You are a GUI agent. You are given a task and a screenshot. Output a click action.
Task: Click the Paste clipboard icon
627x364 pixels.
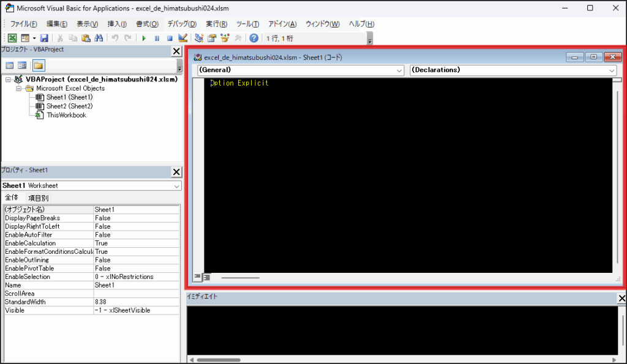coord(86,38)
